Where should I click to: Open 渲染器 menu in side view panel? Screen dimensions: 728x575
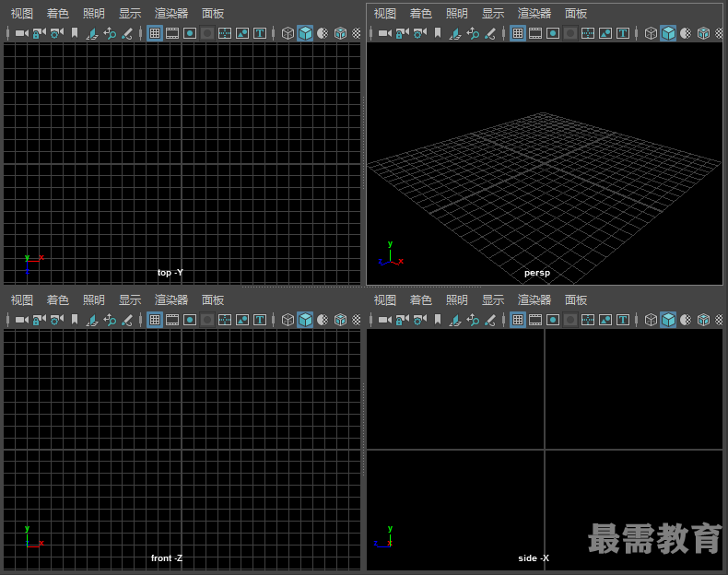[534, 299]
